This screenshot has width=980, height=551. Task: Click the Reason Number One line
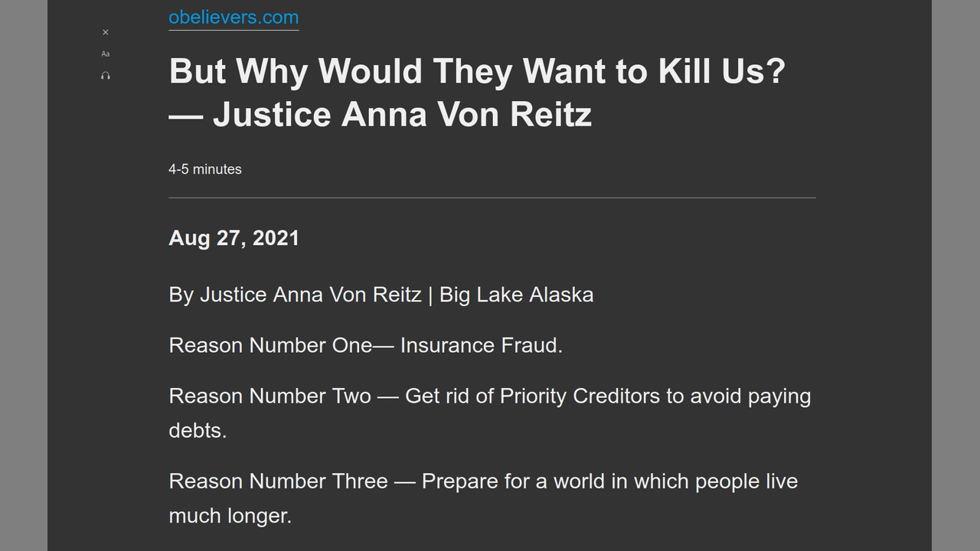(x=365, y=345)
